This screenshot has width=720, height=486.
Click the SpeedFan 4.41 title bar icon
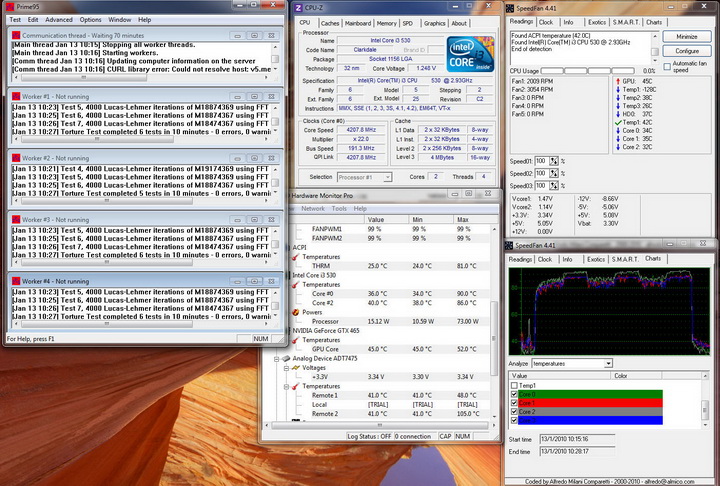pyautogui.click(x=512, y=6)
